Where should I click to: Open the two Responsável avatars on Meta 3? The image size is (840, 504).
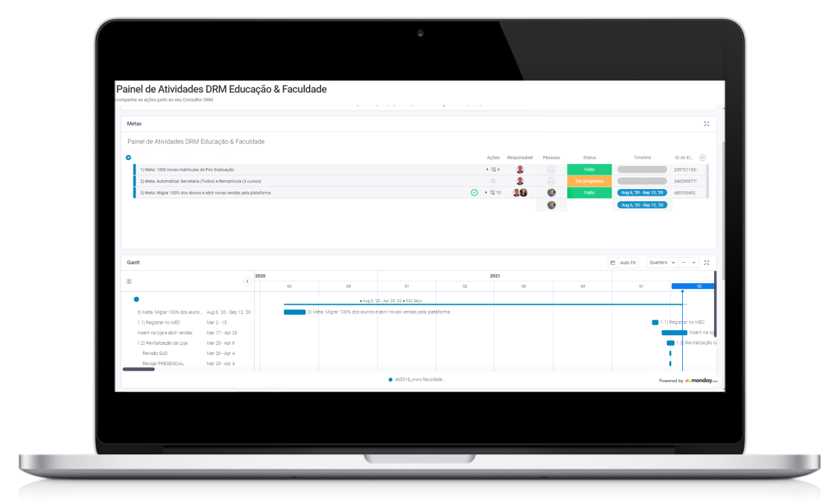click(520, 192)
